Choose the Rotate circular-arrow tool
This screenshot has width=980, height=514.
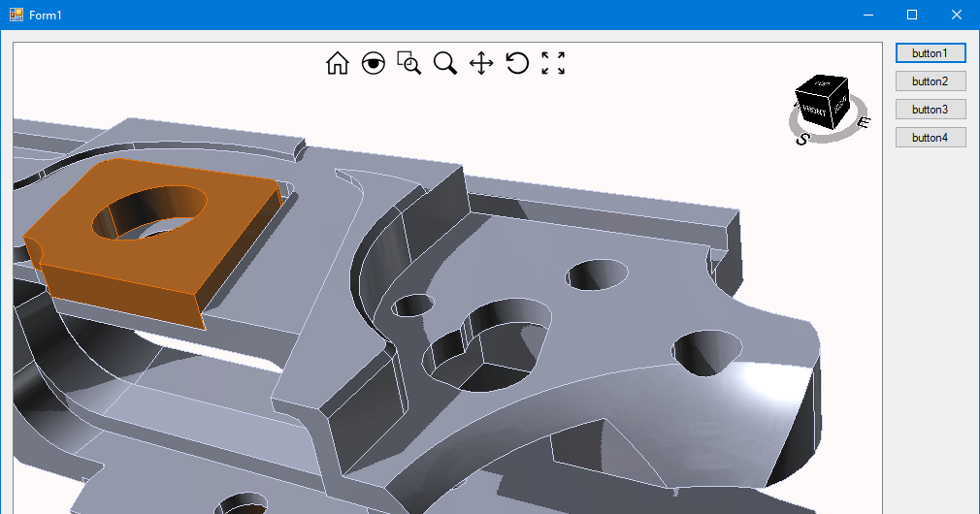(517, 64)
